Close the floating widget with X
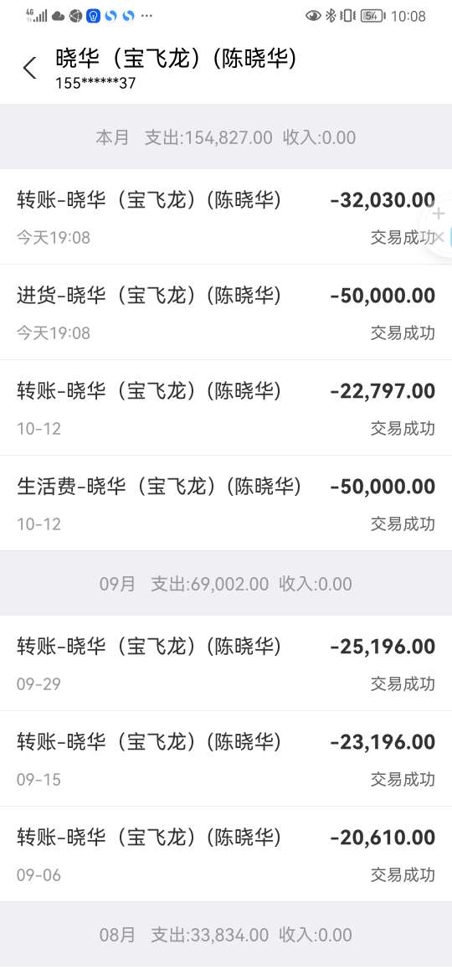The height and width of the screenshot is (980, 452). coord(439,237)
